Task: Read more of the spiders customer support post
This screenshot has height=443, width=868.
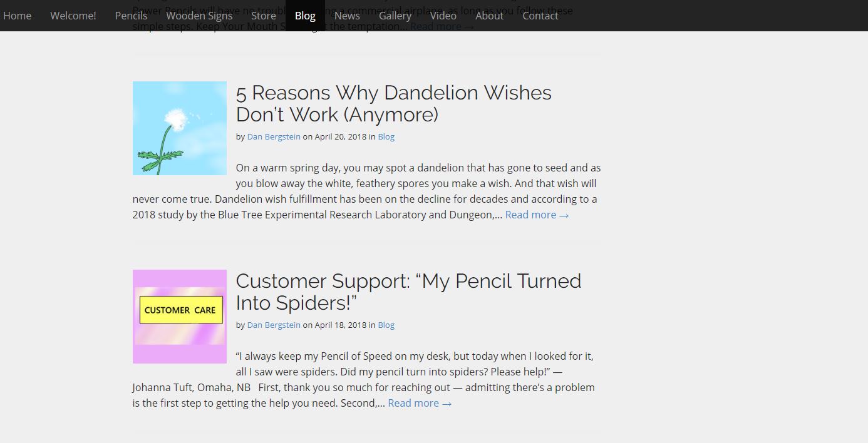Action: click(420, 404)
